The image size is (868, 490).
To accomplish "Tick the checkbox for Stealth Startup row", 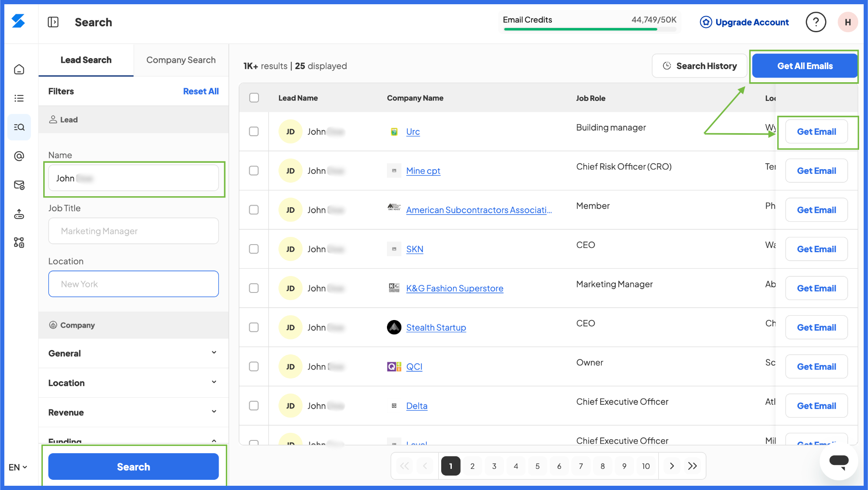I will tap(254, 327).
